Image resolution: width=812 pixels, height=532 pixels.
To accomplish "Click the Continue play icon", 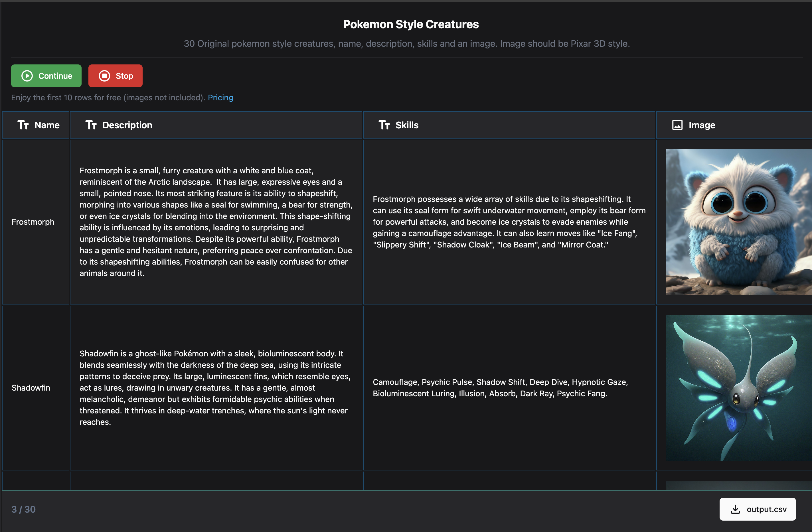I will tap(27, 76).
